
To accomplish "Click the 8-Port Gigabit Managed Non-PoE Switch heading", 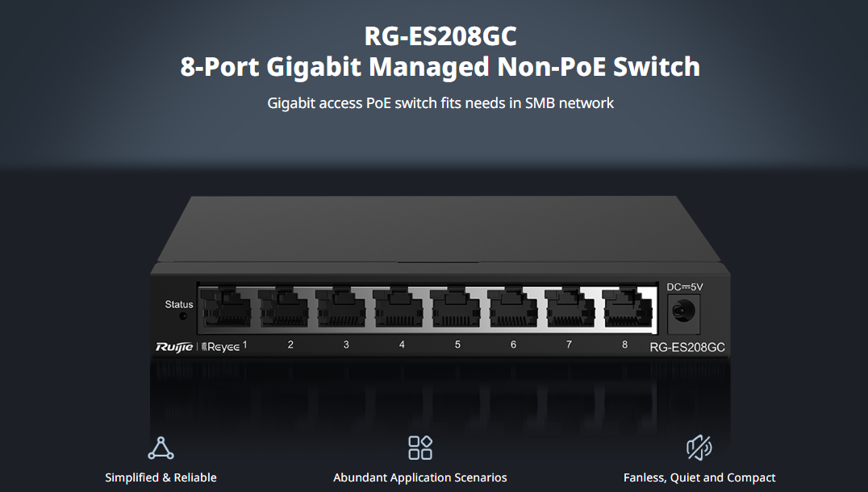I will tap(440, 66).
